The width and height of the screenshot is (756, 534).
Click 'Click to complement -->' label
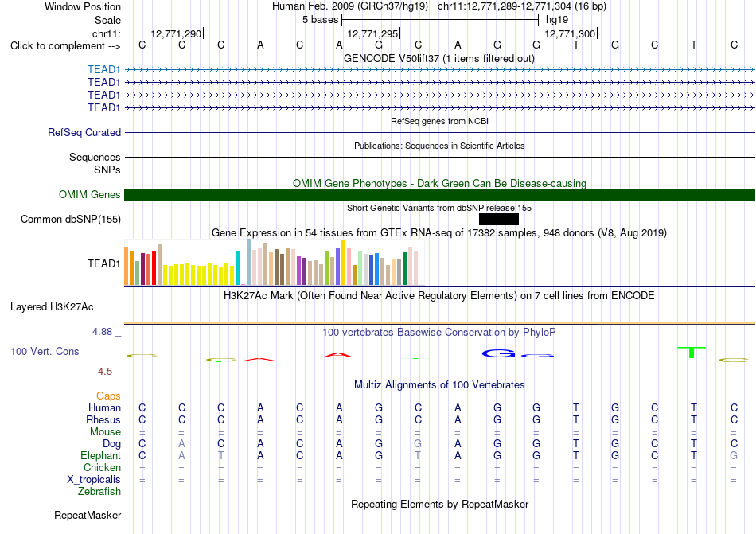65,46
